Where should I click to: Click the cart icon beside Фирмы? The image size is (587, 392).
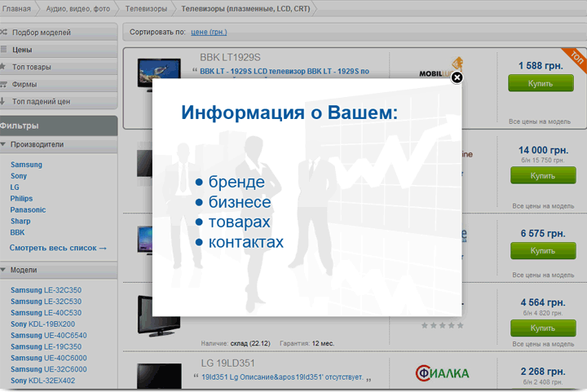4,84
